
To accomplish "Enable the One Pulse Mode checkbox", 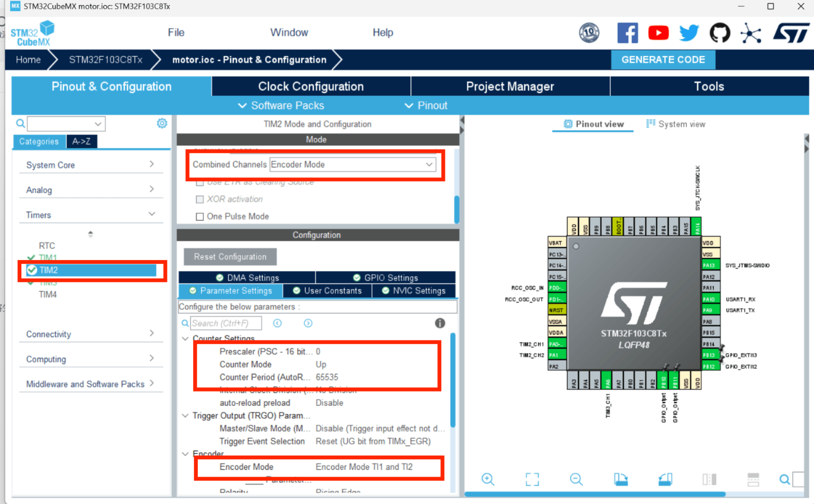I will (x=199, y=217).
